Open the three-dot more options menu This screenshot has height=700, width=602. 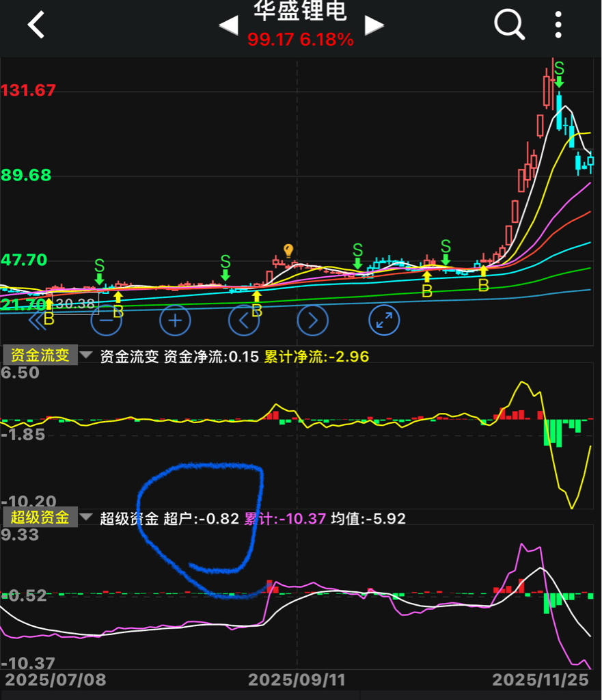558,25
